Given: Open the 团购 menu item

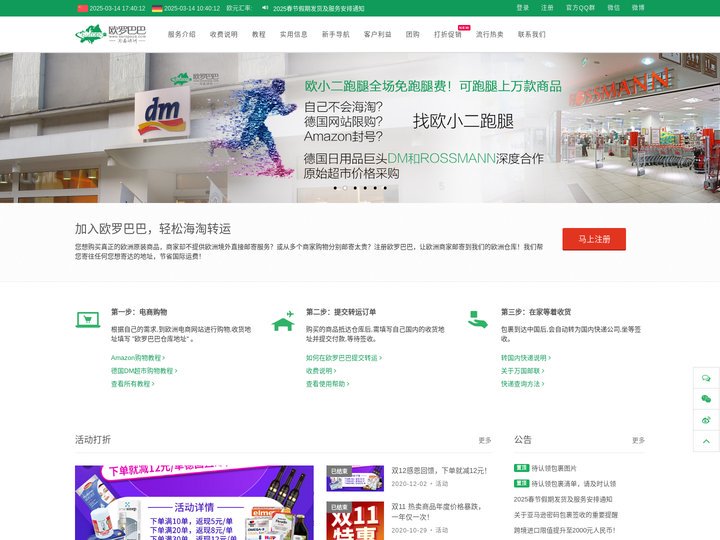Looking at the screenshot, I should tap(412, 34).
